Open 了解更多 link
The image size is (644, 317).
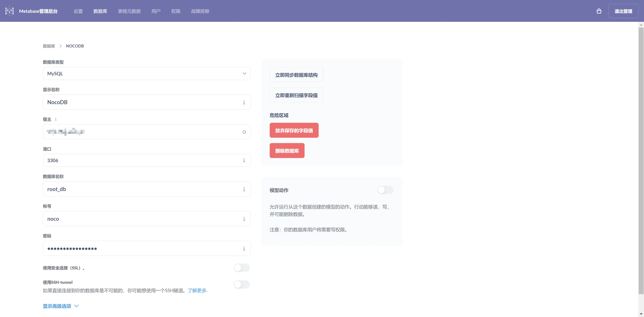pyautogui.click(x=197, y=290)
